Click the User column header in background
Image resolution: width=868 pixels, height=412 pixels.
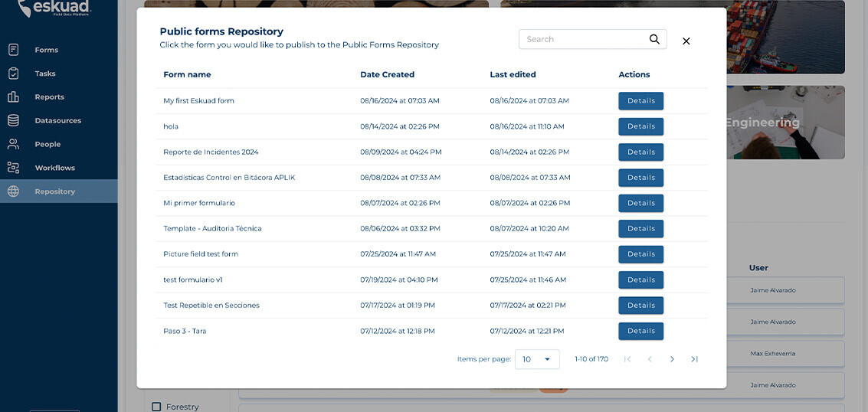click(758, 268)
